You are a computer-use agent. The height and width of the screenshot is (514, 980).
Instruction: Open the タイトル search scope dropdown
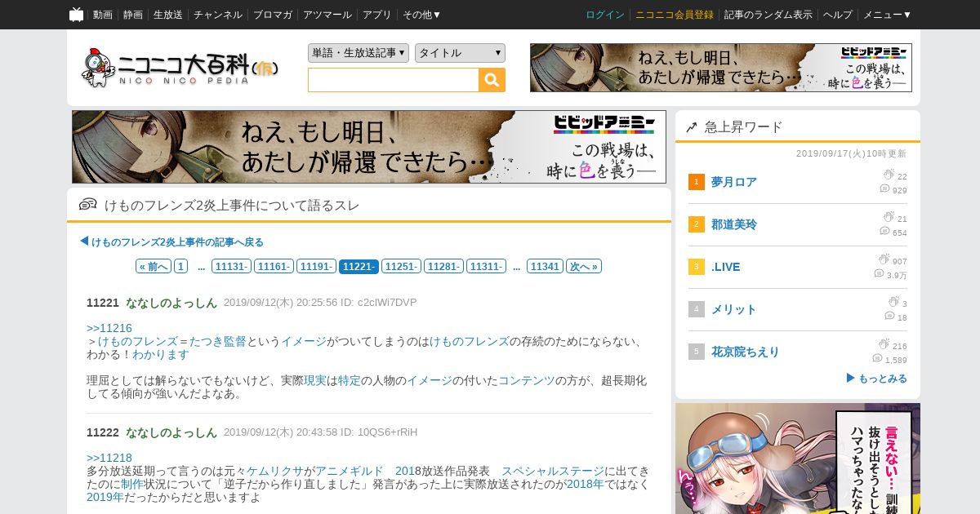pyautogui.click(x=460, y=53)
